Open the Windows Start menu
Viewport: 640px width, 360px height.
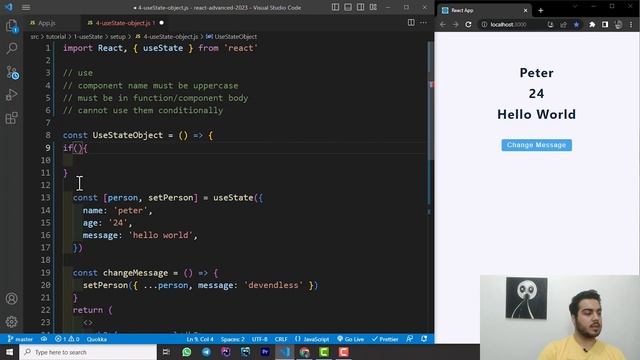tap(9, 352)
